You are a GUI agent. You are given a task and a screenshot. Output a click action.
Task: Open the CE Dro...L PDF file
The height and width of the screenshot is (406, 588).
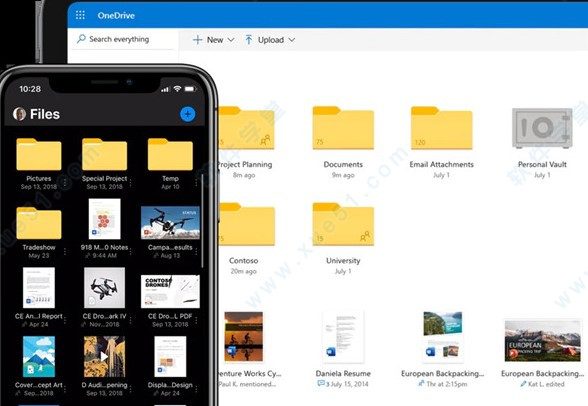170,291
